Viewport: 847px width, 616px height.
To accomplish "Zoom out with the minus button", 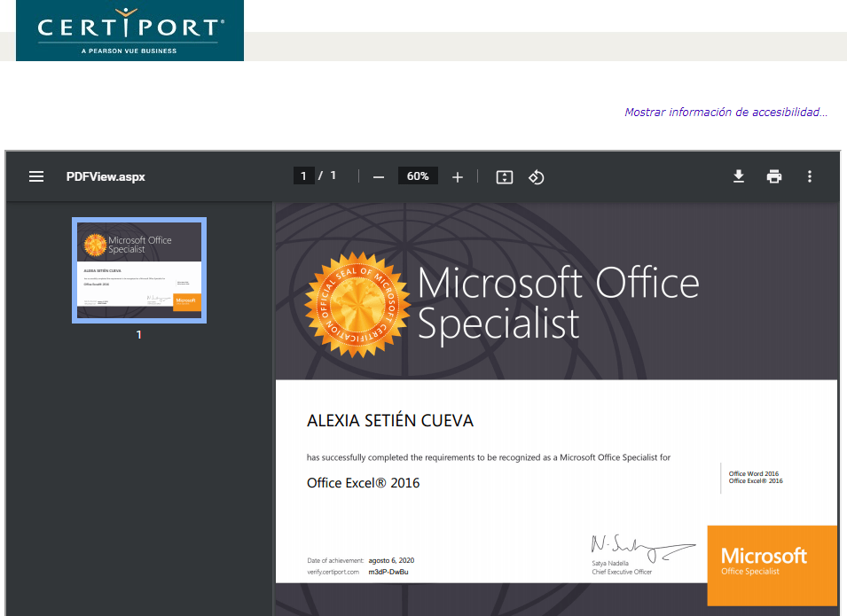I will pos(379,177).
